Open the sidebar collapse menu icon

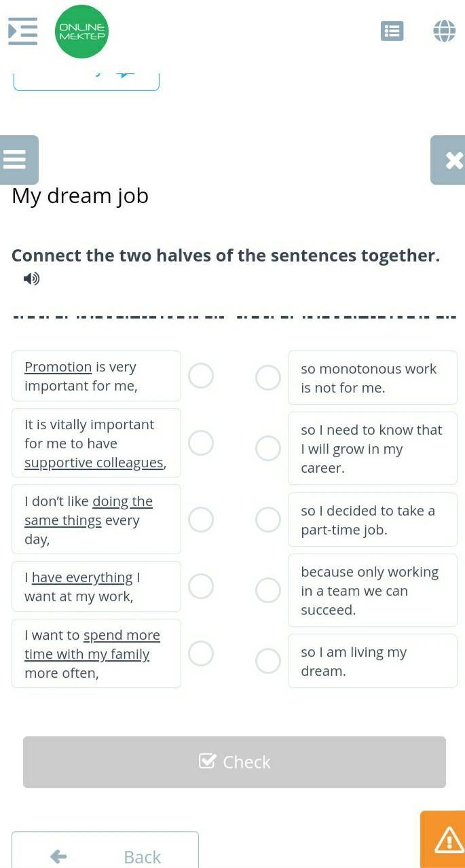[22, 31]
